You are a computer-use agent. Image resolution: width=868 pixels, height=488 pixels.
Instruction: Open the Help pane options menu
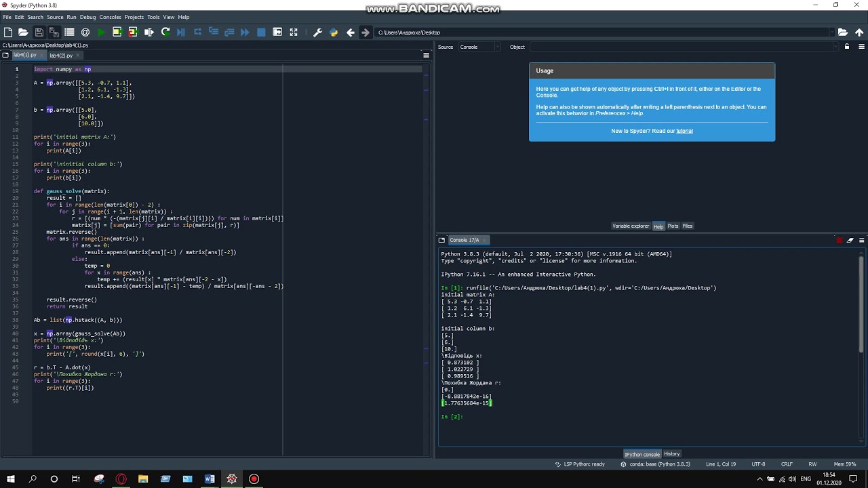[861, 47]
